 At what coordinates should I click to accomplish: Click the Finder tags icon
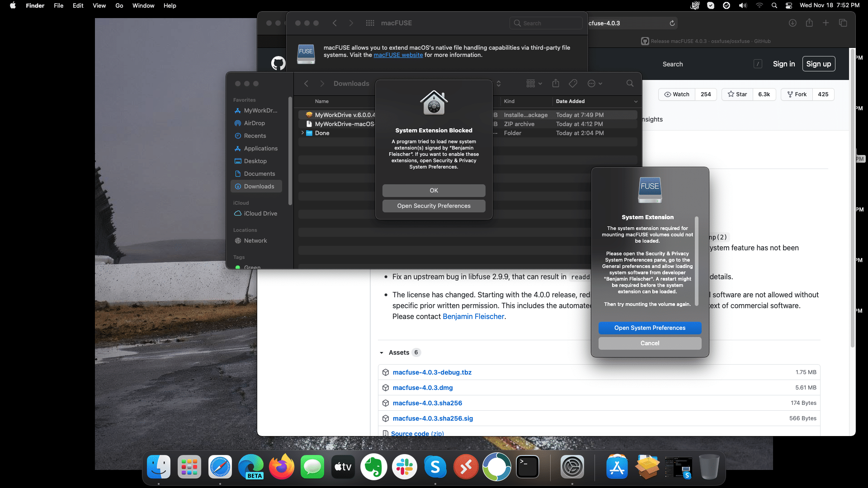coord(573,84)
